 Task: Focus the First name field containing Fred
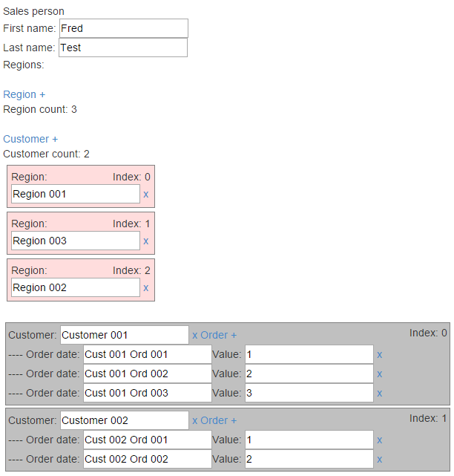pyautogui.click(x=124, y=28)
